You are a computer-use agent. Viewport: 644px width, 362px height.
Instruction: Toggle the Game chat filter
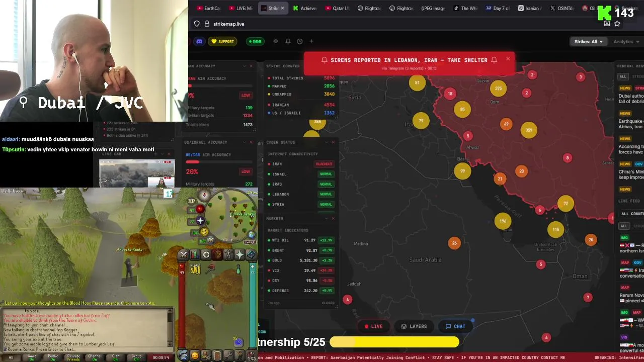(32, 357)
